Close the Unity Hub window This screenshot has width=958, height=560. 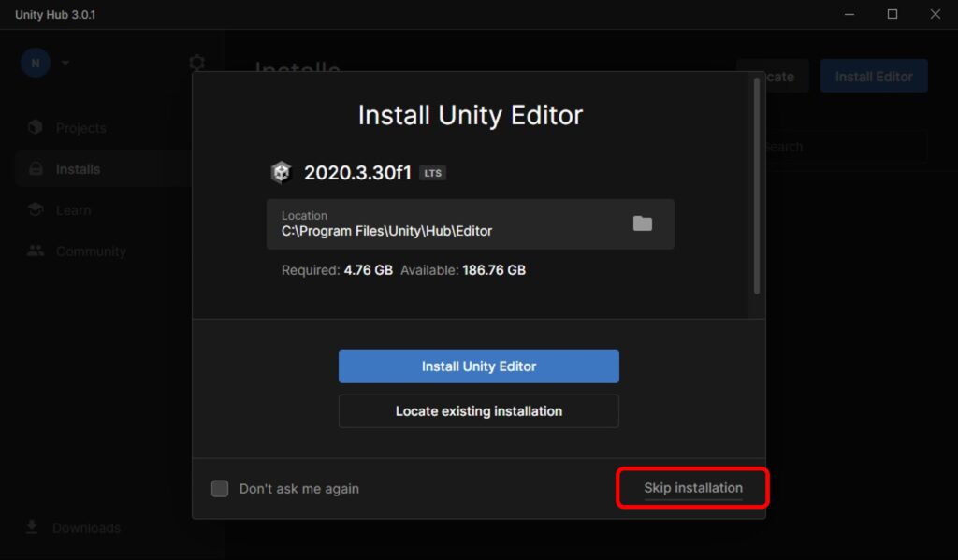(936, 14)
